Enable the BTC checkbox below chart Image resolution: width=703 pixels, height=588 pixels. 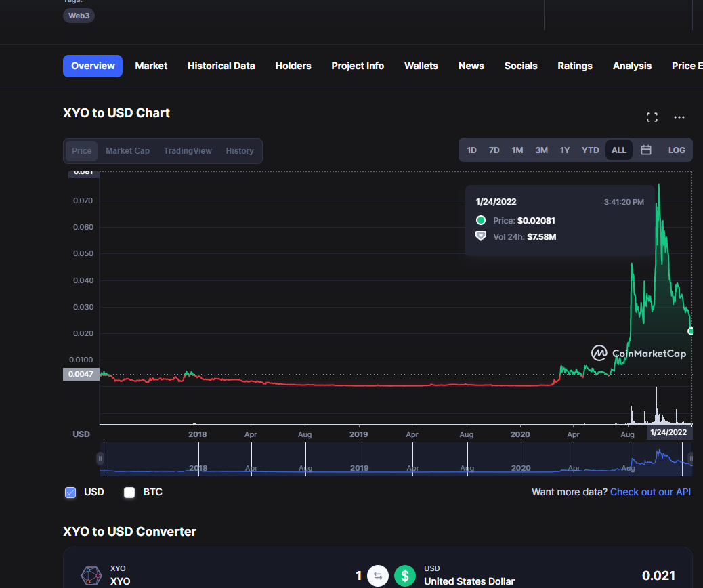point(129,492)
